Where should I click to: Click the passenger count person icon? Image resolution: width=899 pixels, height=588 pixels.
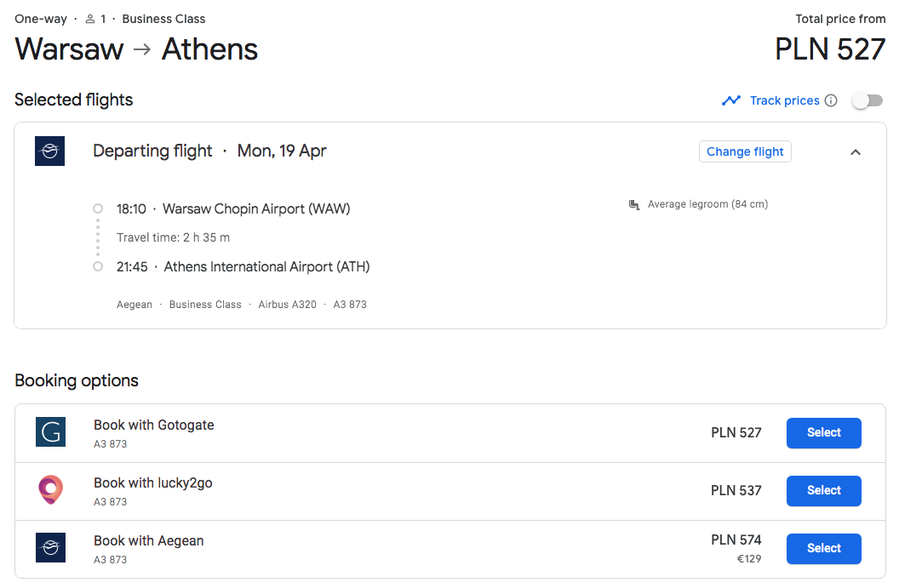point(90,19)
